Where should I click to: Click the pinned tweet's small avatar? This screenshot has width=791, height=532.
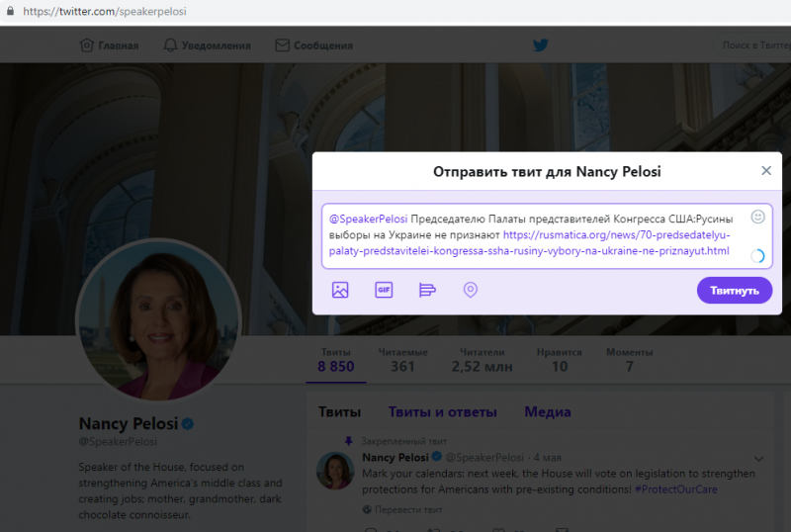click(x=335, y=471)
